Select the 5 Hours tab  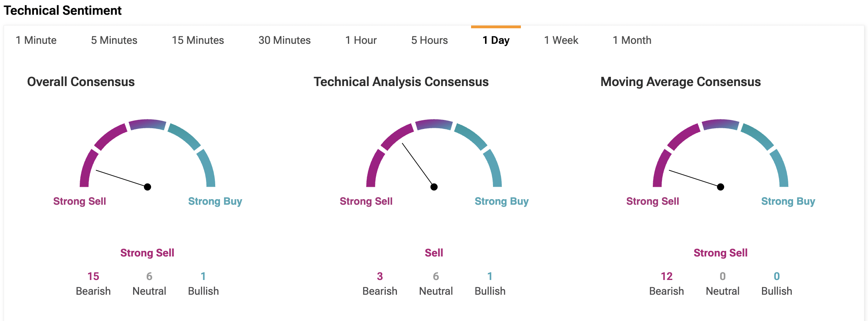point(429,40)
